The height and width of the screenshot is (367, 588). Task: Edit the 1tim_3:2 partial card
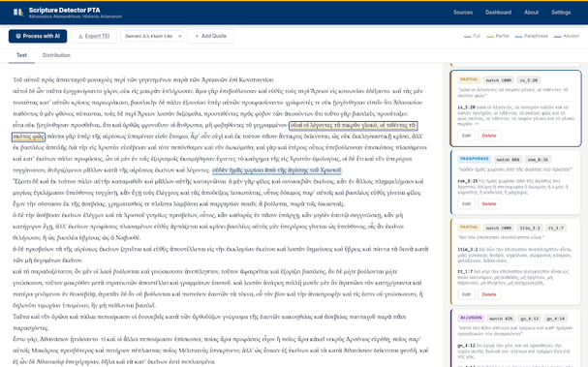(466, 294)
